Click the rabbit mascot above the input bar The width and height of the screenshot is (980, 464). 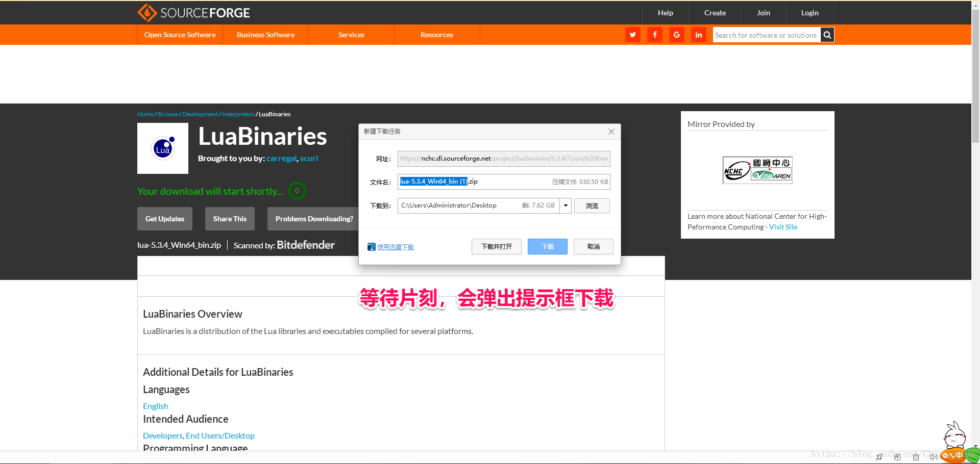954,435
